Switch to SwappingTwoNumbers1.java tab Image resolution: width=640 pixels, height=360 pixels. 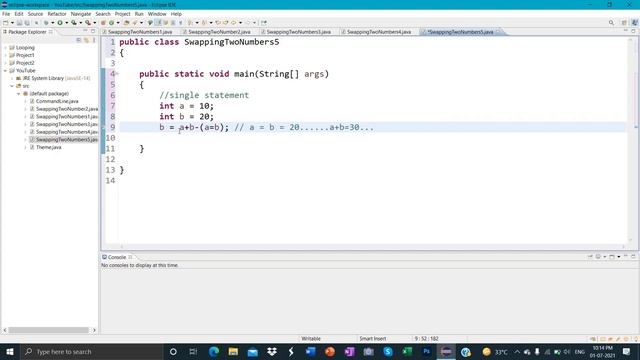click(x=140, y=31)
